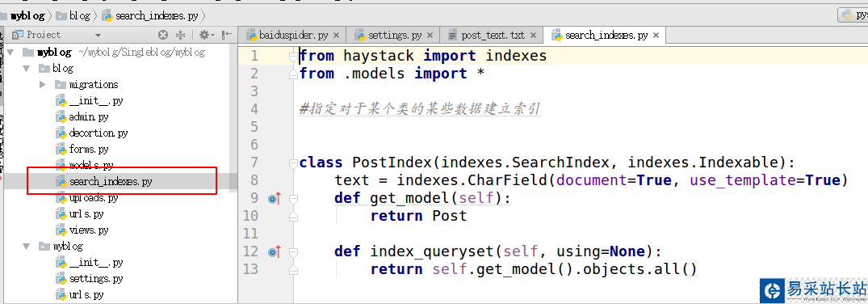Select urls.py under the blog folder
The width and height of the screenshot is (868, 304).
tap(86, 213)
